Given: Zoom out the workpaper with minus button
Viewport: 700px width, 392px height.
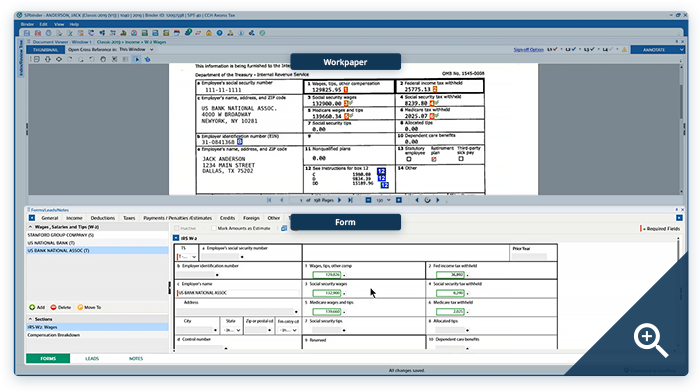Looking at the screenshot, I should 368,200.
